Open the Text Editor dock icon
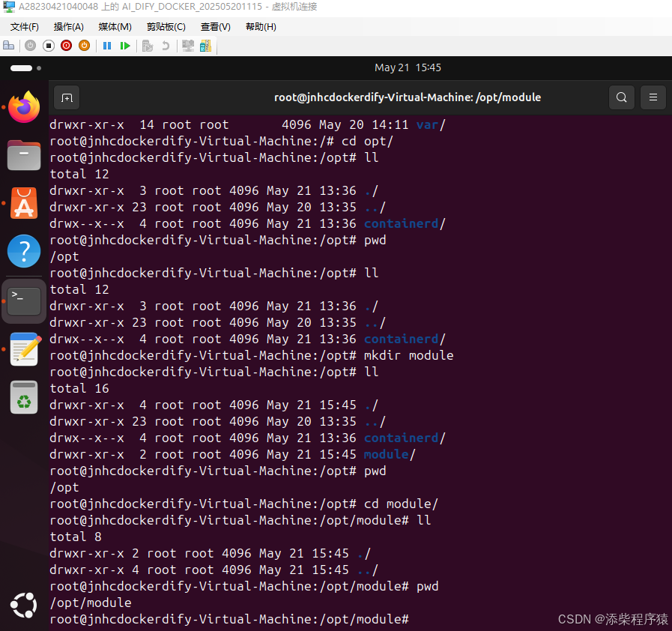 25,349
